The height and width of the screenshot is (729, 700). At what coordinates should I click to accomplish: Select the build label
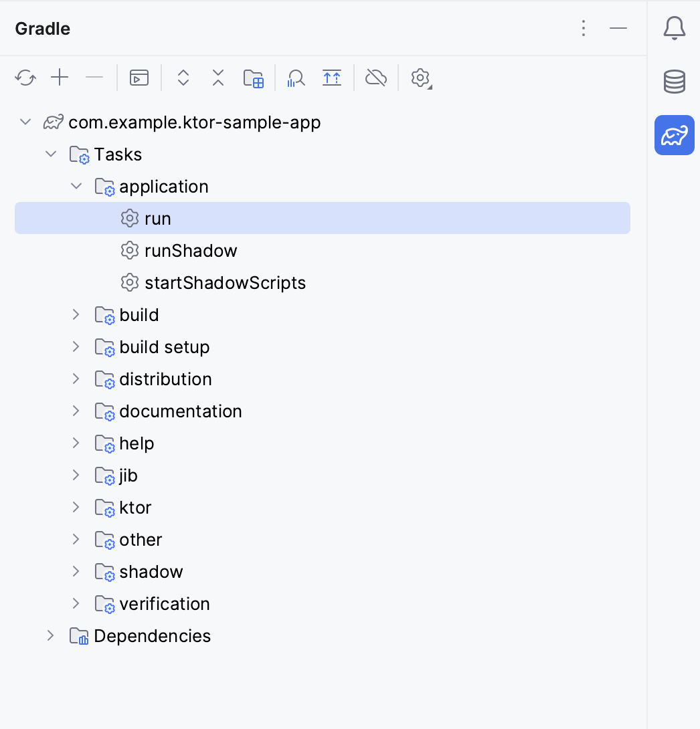(x=139, y=315)
